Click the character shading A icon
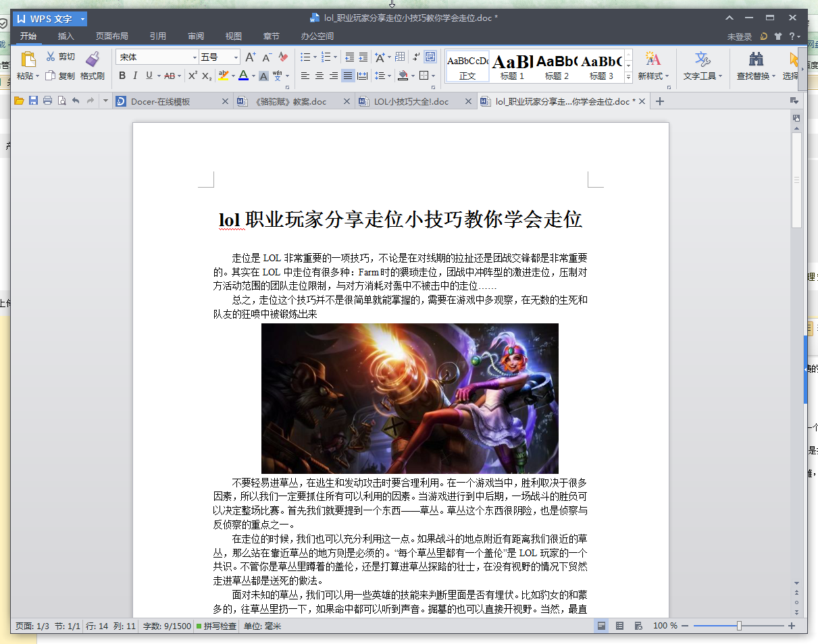This screenshot has height=644, width=818. (264, 76)
